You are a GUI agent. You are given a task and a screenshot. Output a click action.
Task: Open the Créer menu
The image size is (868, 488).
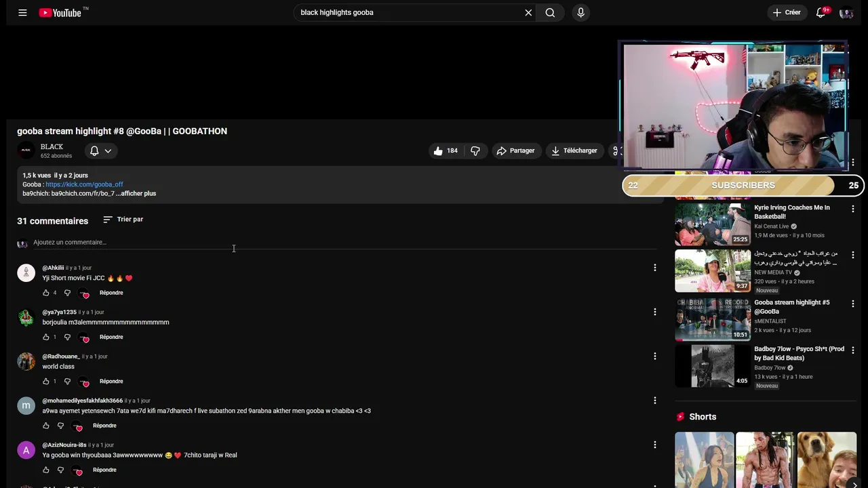click(x=787, y=12)
